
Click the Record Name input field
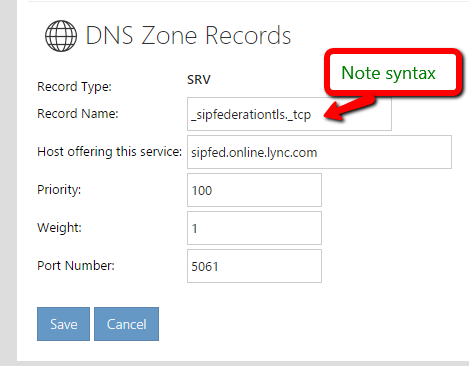coord(289,114)
